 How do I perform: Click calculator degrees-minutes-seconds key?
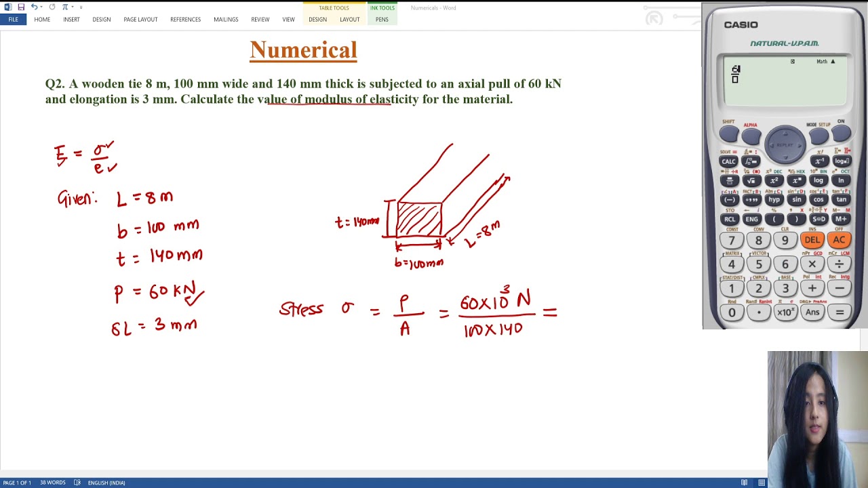[751, 200]
